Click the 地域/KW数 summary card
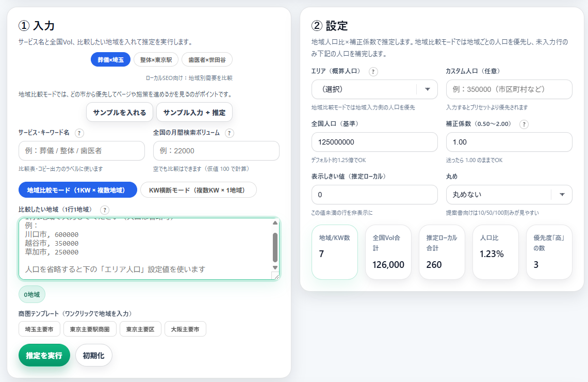 pyautogui.click(x=335, y=252)
